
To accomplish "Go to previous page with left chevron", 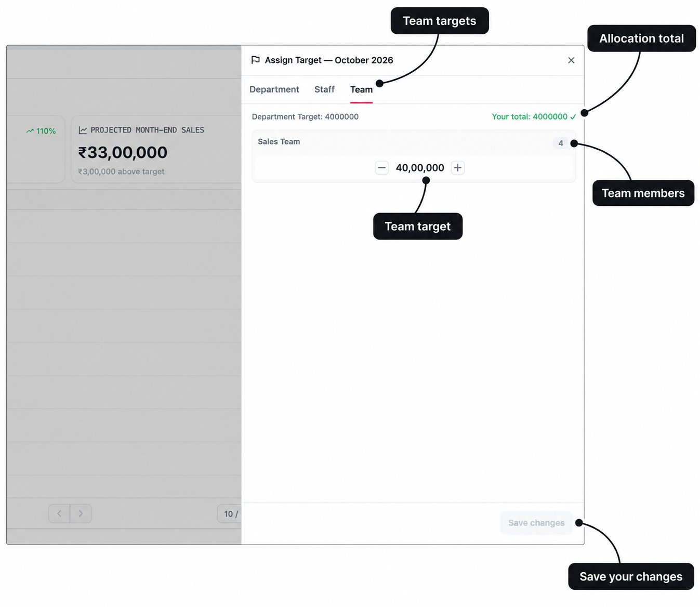I will [x=59, y=513].
